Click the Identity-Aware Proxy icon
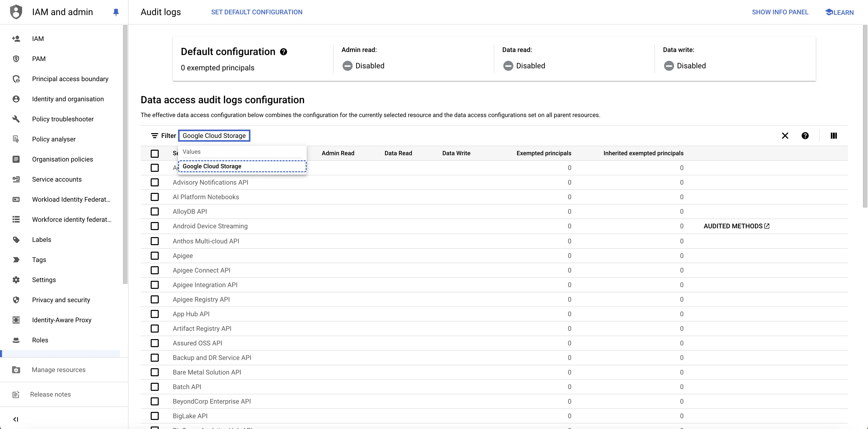Screen dimensions: 868x429 coord(16,320)
